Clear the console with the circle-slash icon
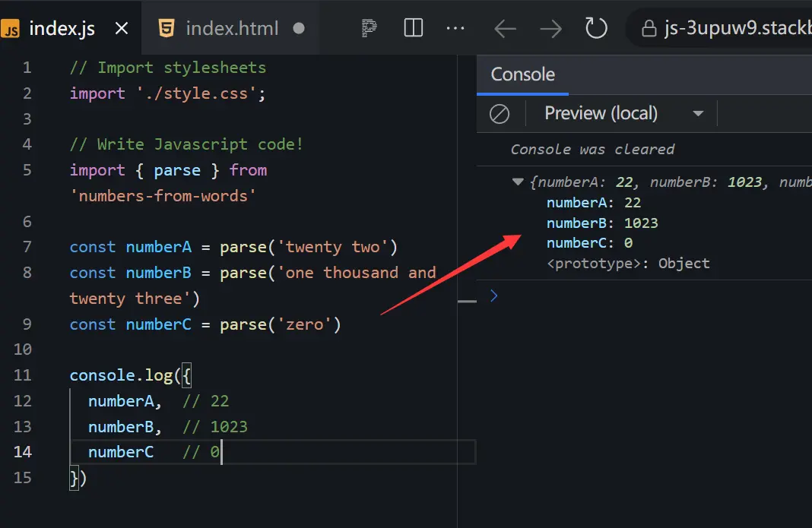This screenshot has width=812, height=528. coord(500,114)
